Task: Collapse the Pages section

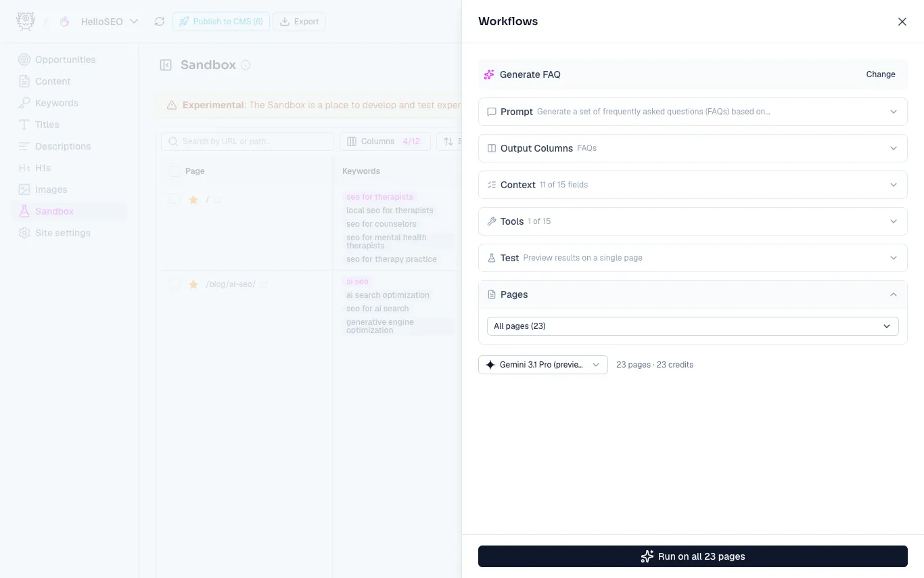Action: pos(693,294)
